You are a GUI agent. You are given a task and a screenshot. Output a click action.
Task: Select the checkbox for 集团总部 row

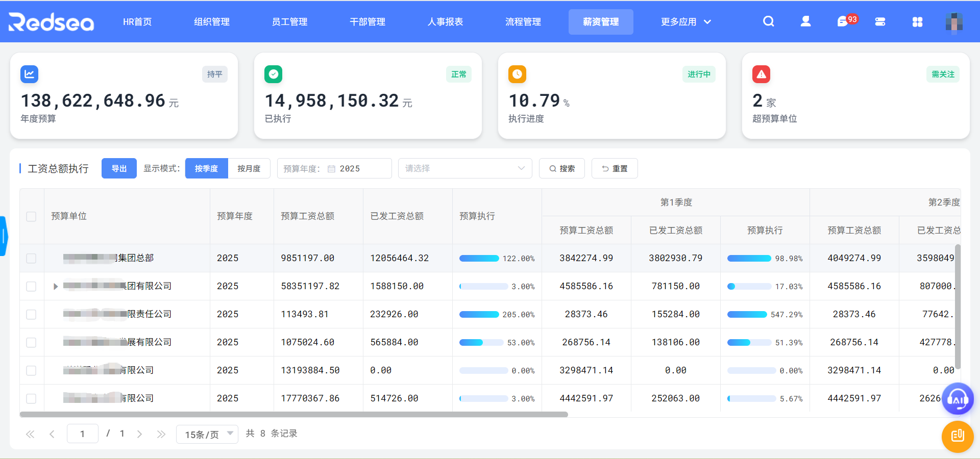tap(31, 258)
